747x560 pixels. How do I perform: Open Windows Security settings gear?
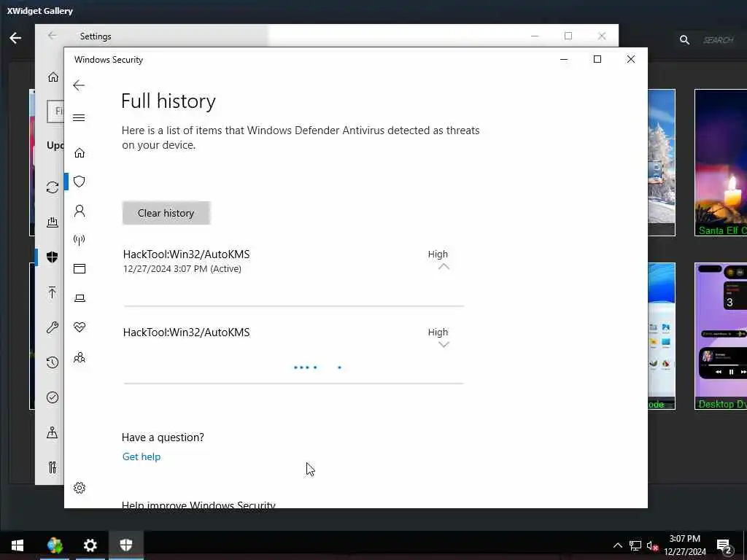pyautogui.click(x=80, y=488)
